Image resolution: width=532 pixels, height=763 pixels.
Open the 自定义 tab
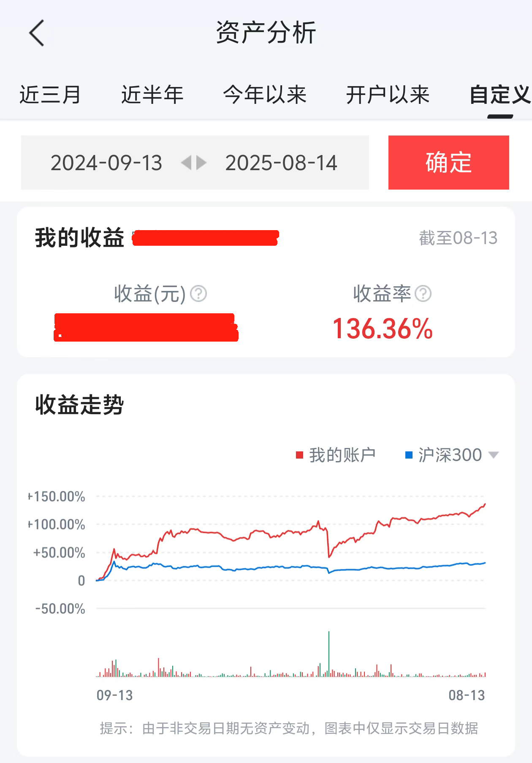click(x=500, y=94)
